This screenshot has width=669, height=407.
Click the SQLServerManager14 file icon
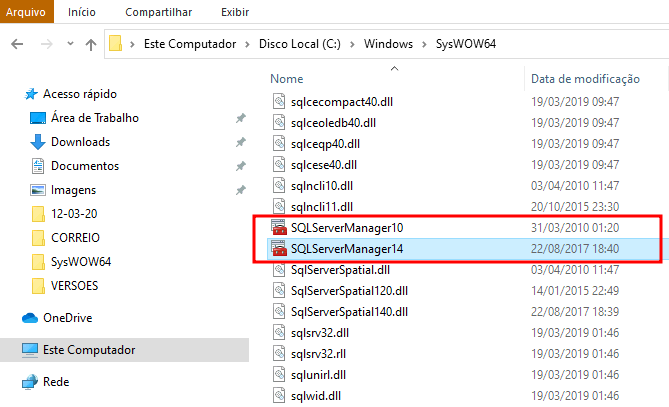point(279,248)
